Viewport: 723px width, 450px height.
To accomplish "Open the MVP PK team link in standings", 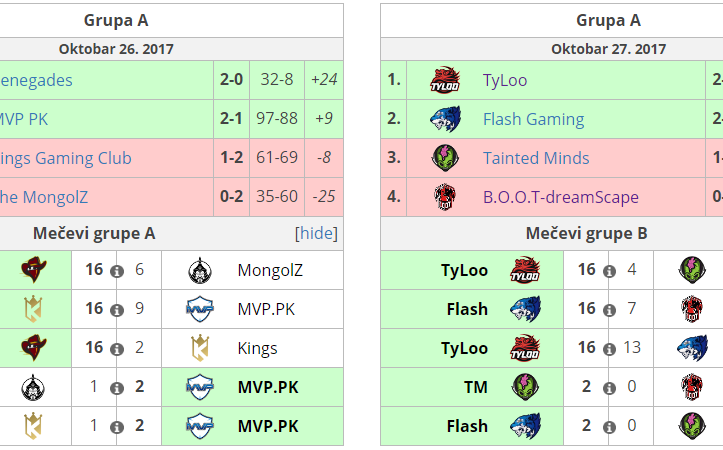I will (x=24, y=119).
